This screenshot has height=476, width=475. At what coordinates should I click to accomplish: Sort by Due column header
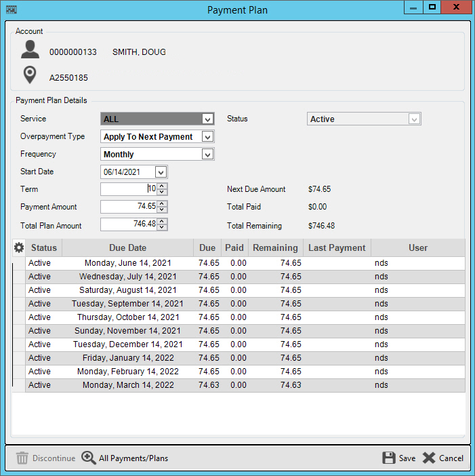coord(207,247)
